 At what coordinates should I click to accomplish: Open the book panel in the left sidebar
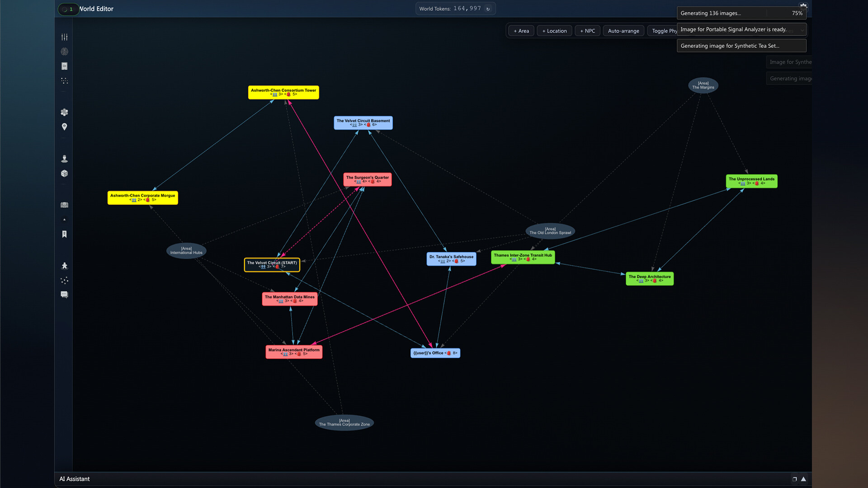pos(64,66)
